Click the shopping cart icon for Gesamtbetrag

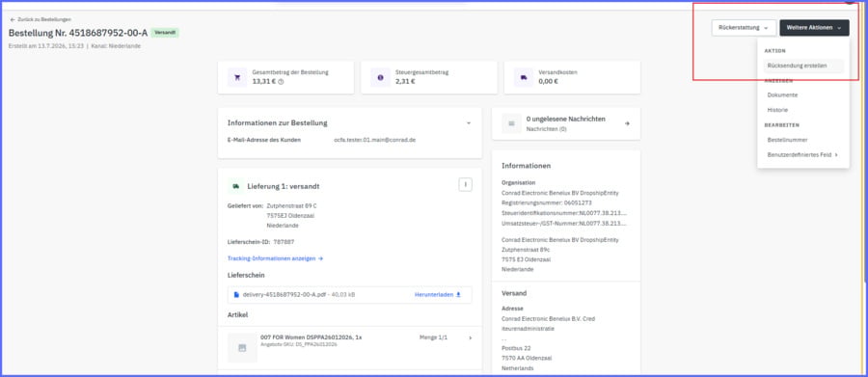coord(237,77)
